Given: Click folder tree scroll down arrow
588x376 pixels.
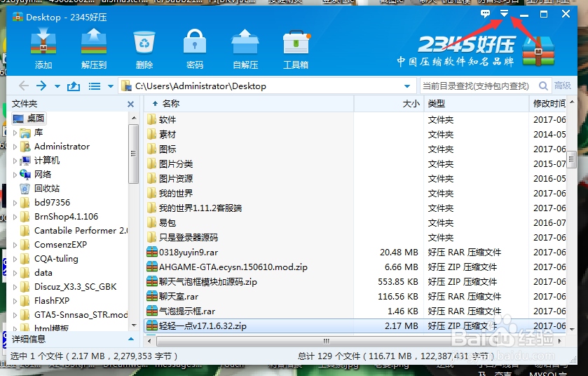Looking at the screenshot, I should click(x=134, y=325).
